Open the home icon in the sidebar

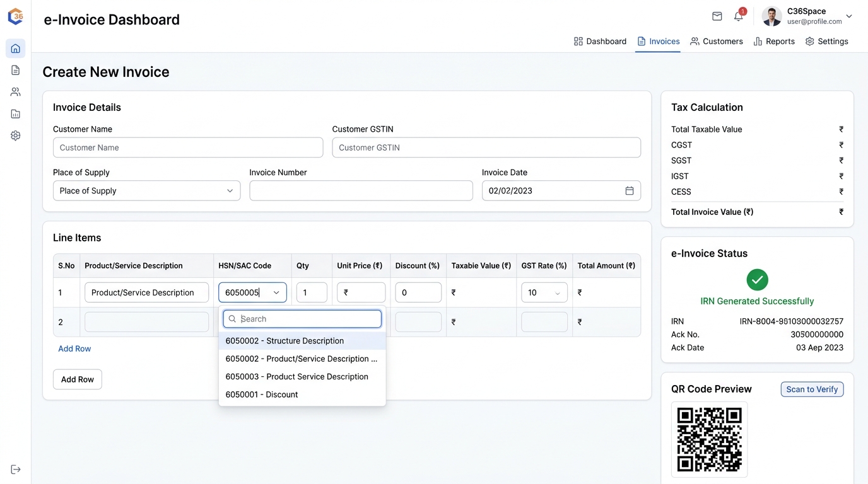(x=16, y=49)
